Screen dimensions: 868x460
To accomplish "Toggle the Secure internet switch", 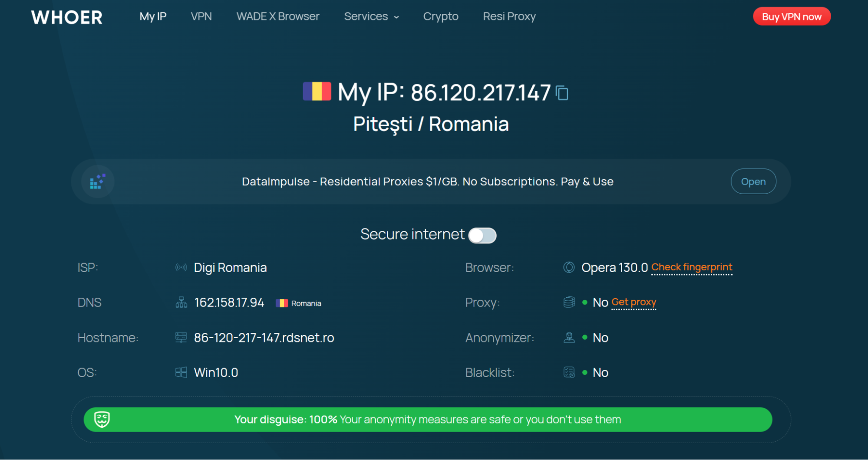I will tap(482, 236).
